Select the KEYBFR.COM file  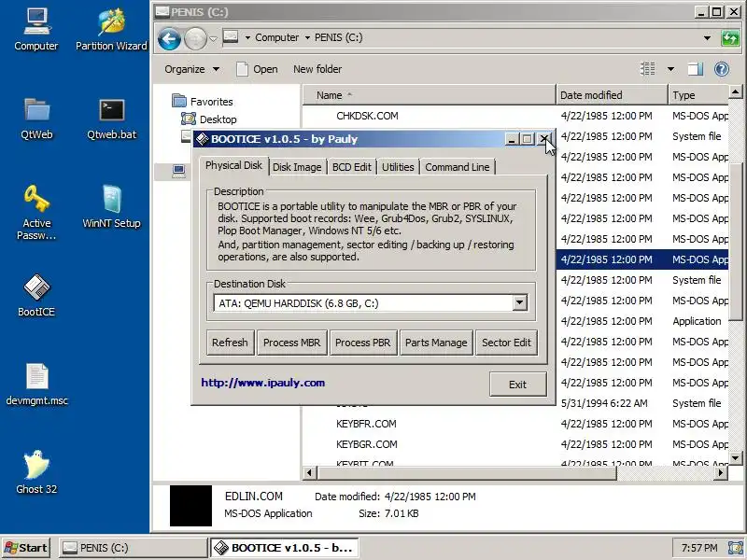point(366,424)
